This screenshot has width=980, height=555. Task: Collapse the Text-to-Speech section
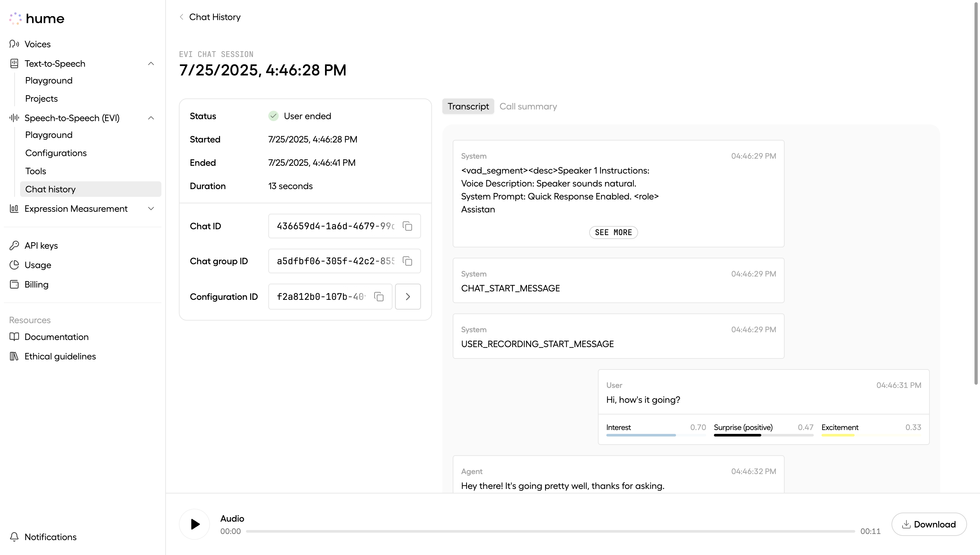(x=151, y=64)
